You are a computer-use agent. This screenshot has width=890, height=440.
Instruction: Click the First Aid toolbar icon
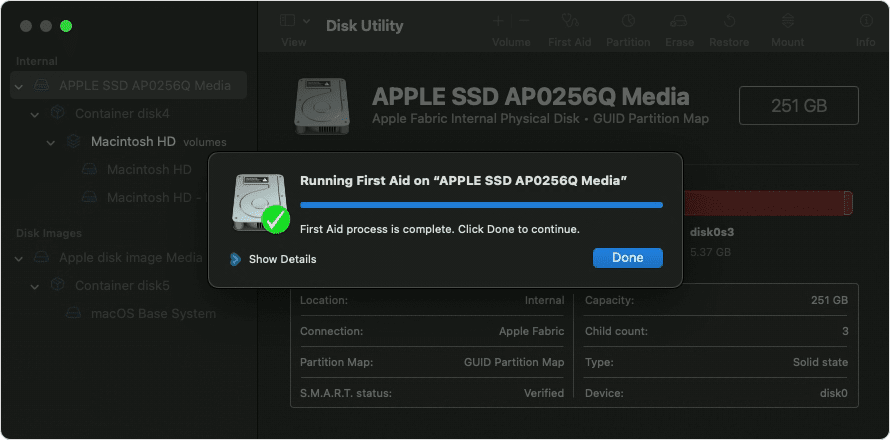(x=569, y=21)
